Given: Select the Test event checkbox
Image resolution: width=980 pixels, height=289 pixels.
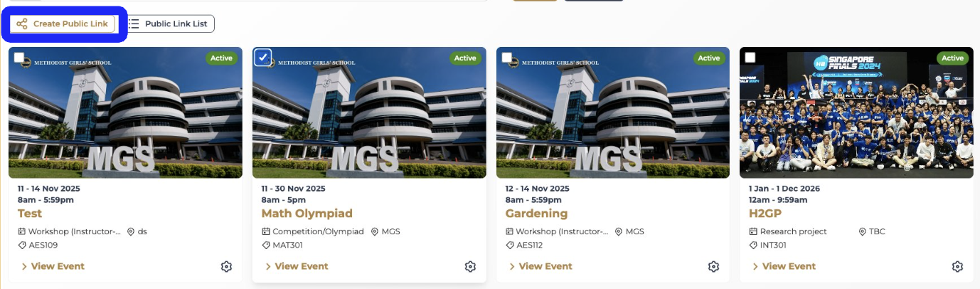Looking at the screenshot, I should coord(19,58).
